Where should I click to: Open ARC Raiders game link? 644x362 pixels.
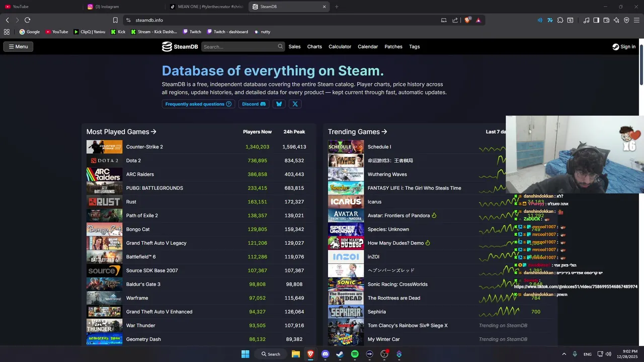point(140,174)
